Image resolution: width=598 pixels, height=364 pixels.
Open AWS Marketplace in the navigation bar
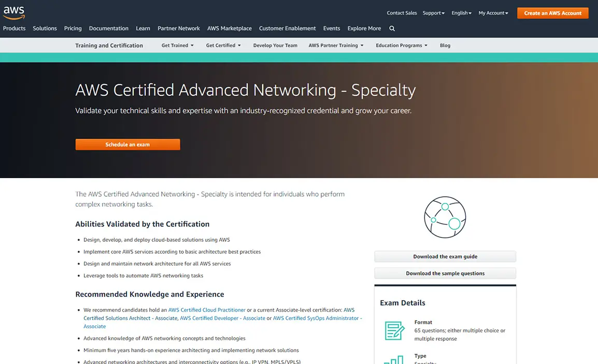coord(229,28)
